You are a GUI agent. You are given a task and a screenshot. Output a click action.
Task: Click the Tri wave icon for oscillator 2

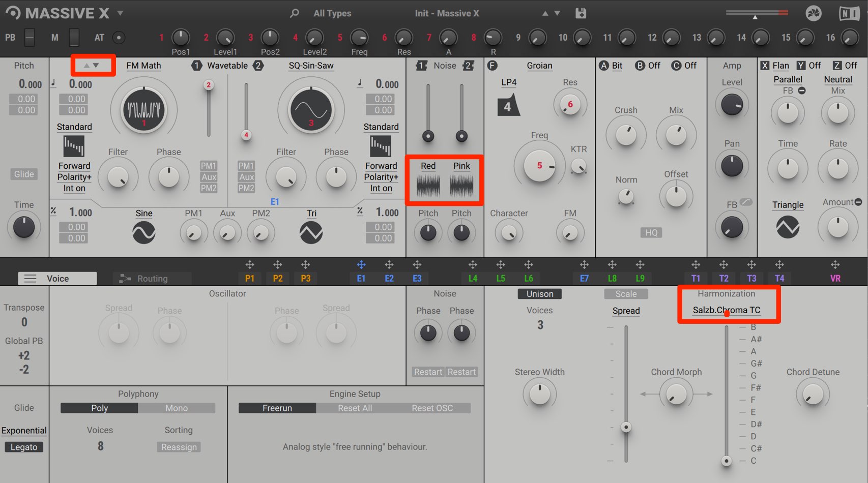click(x=311, y=233)
